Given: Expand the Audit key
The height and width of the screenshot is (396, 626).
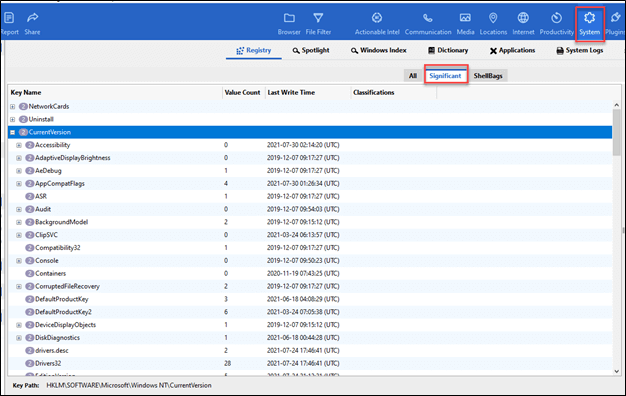Looking at the screenshot, I should 19,209.
